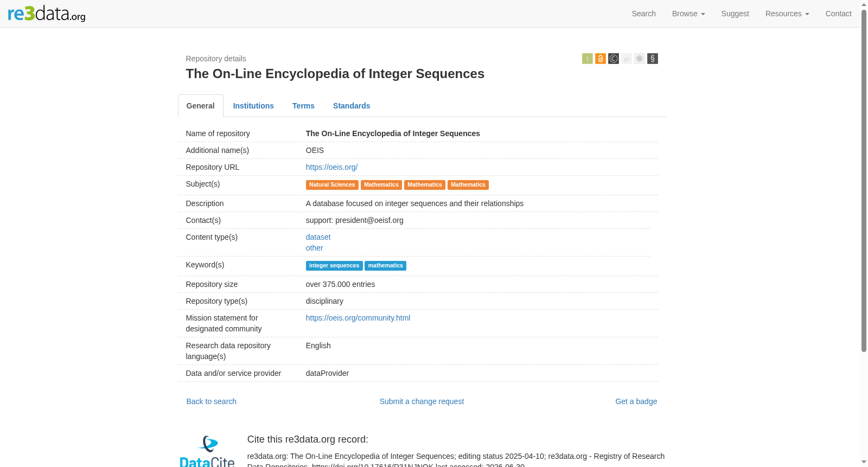Open the Contact page in navbar
The height and width of the screenshot is (467, 868).
coord(838,14)
